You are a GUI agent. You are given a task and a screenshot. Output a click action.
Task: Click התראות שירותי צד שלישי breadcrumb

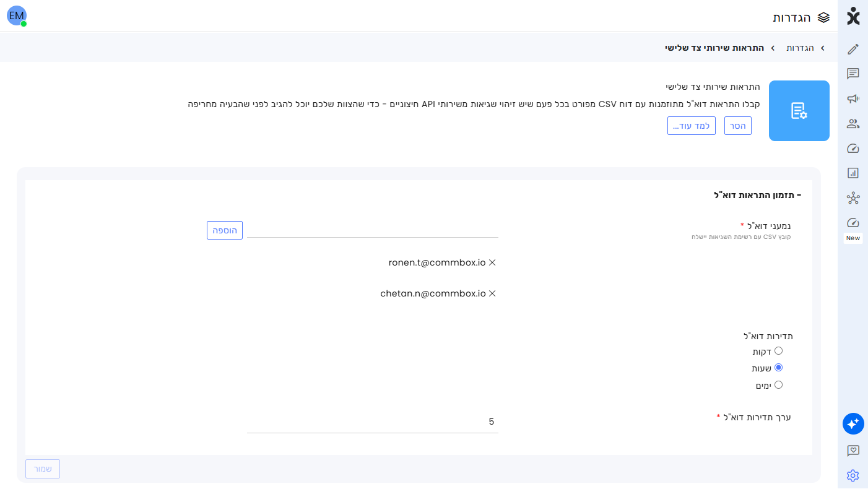(x=714, y=48)
